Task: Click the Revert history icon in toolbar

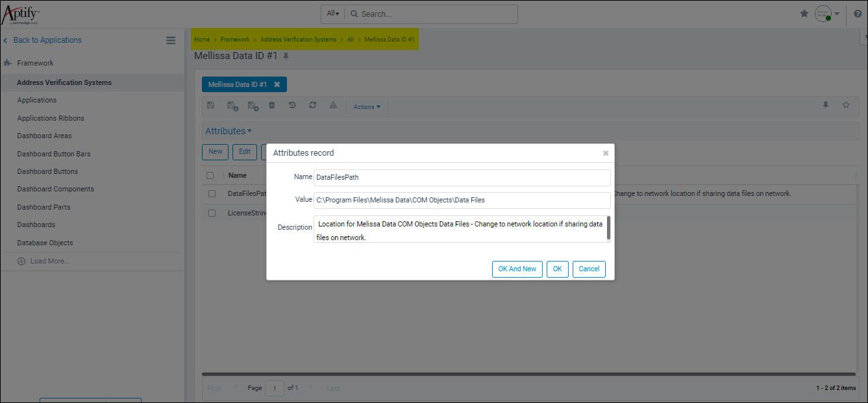Action: click(292, 105)
